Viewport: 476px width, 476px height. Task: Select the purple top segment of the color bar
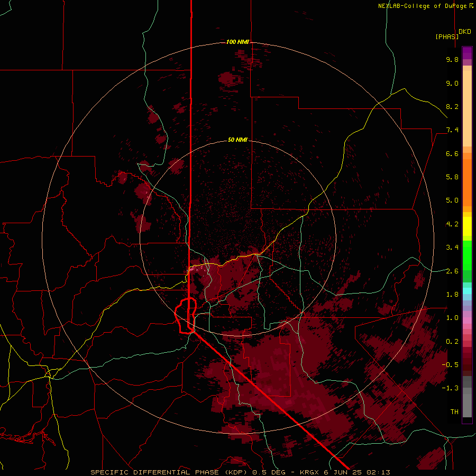(x=467, y=53)
